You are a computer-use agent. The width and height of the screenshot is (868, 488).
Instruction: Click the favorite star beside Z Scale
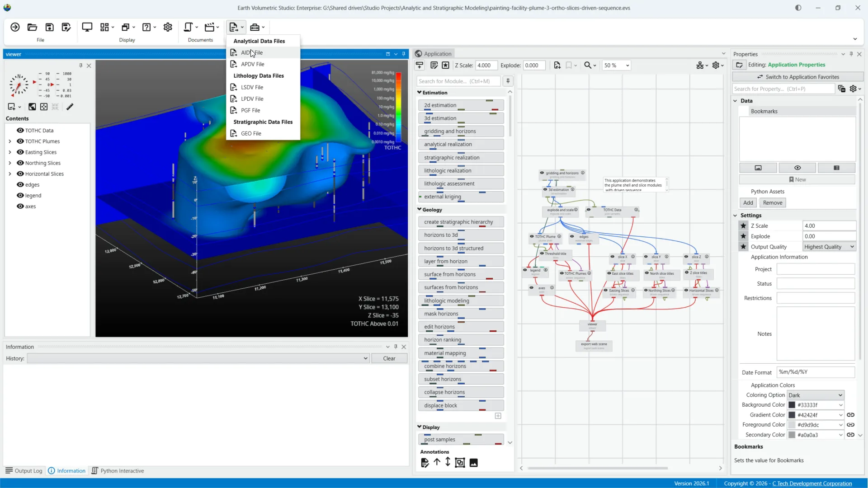click(x=743, y=225)
